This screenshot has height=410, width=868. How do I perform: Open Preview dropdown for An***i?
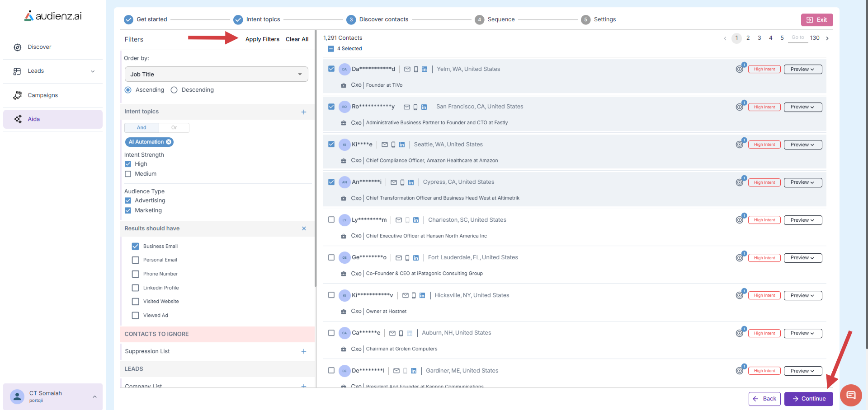(803, 182)
